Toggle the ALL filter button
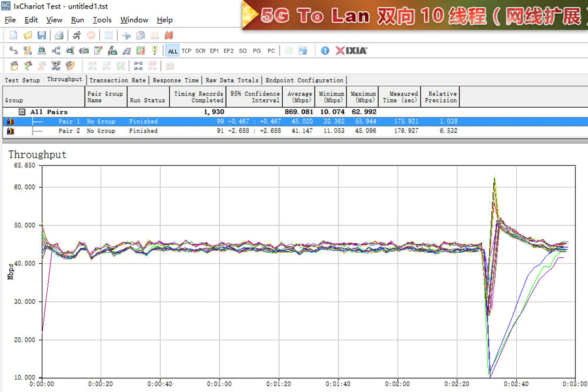Screen dimensions: 588x392 pos(172,51)
